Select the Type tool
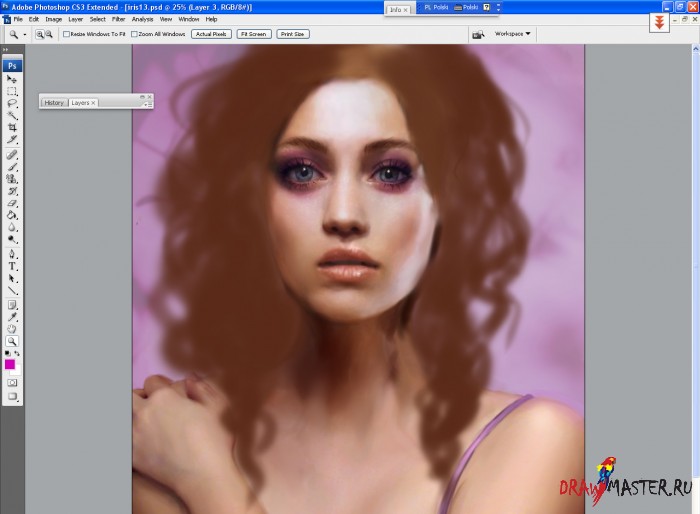 point(12,267)
